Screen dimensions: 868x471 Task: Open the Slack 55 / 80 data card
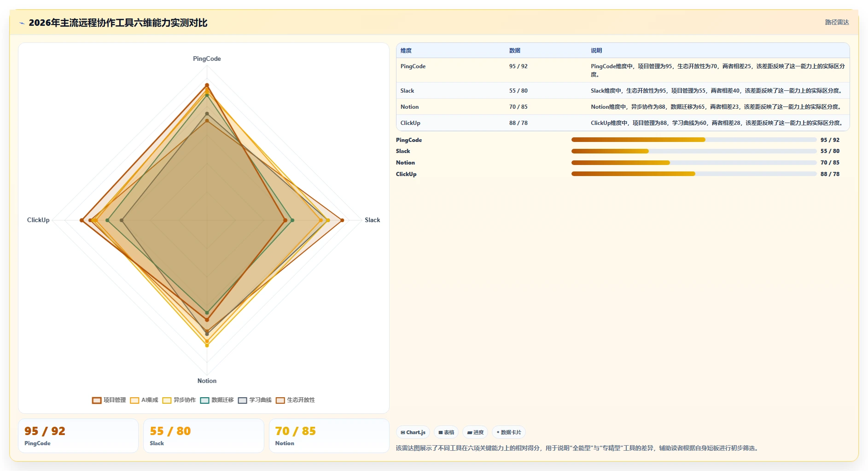click(204, 436)
